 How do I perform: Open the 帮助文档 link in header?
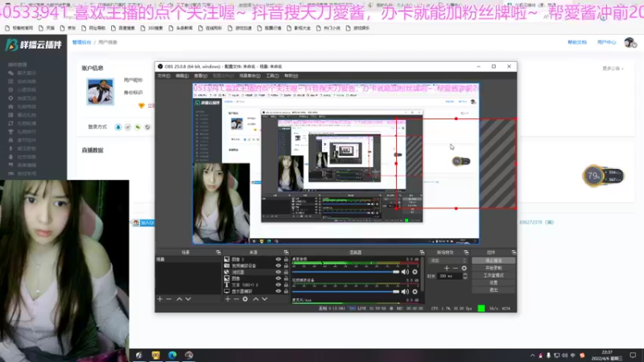coord(577,43)
